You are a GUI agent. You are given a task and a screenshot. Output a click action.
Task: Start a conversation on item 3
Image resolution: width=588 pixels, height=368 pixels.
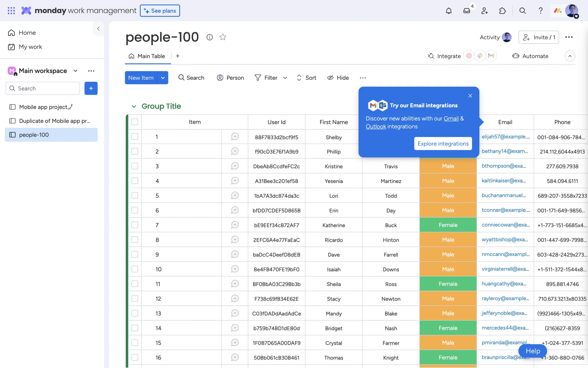coord(235,166)
